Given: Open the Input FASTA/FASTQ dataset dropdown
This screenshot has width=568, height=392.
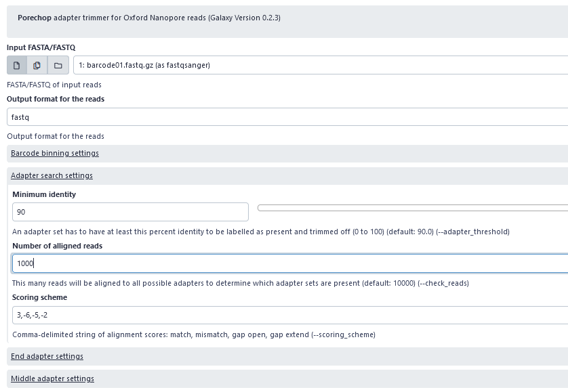Looking at the screenshot, I should (321, 65).
